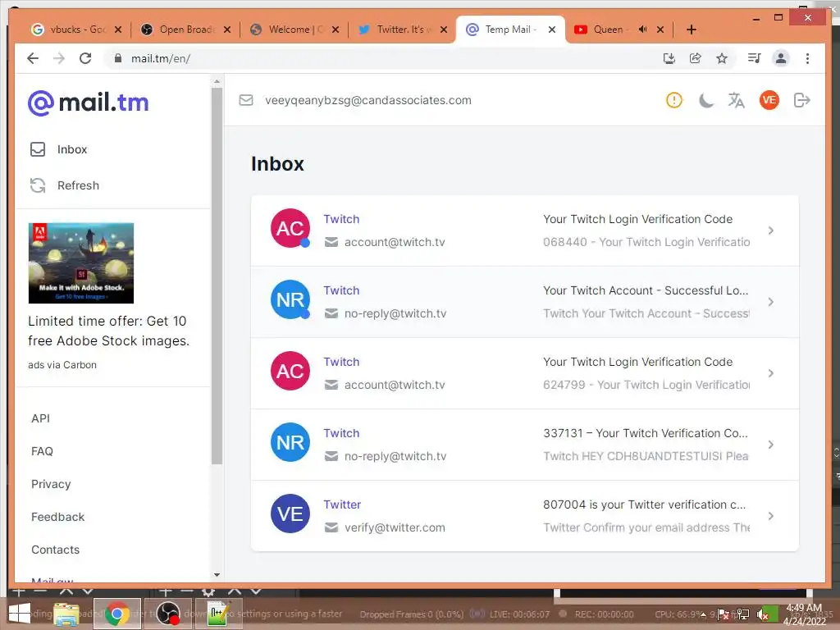Image resolution: width=840 pixels, height=630 pixels.
Task: Open the Contacts link
Action: point(55,550)
